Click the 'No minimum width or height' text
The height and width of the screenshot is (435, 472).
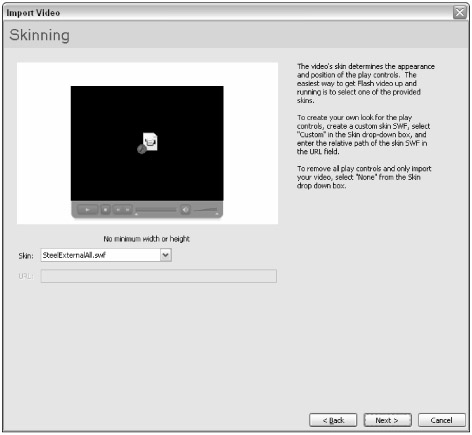pyautogui.click(x=146, y=239)
